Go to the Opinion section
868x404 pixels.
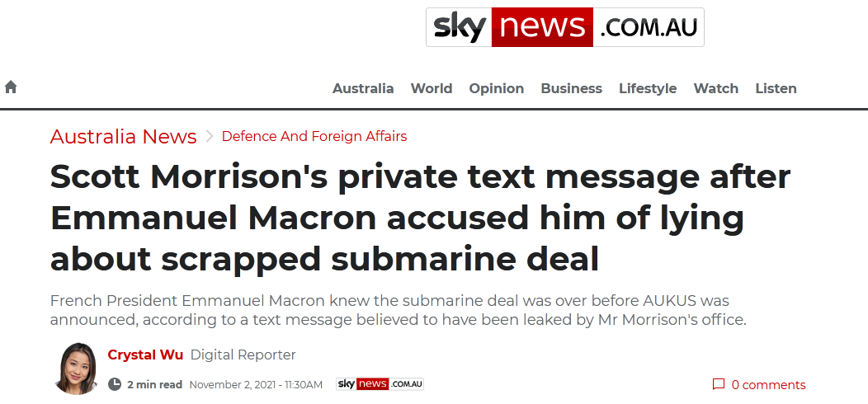[x=497, y=88]
